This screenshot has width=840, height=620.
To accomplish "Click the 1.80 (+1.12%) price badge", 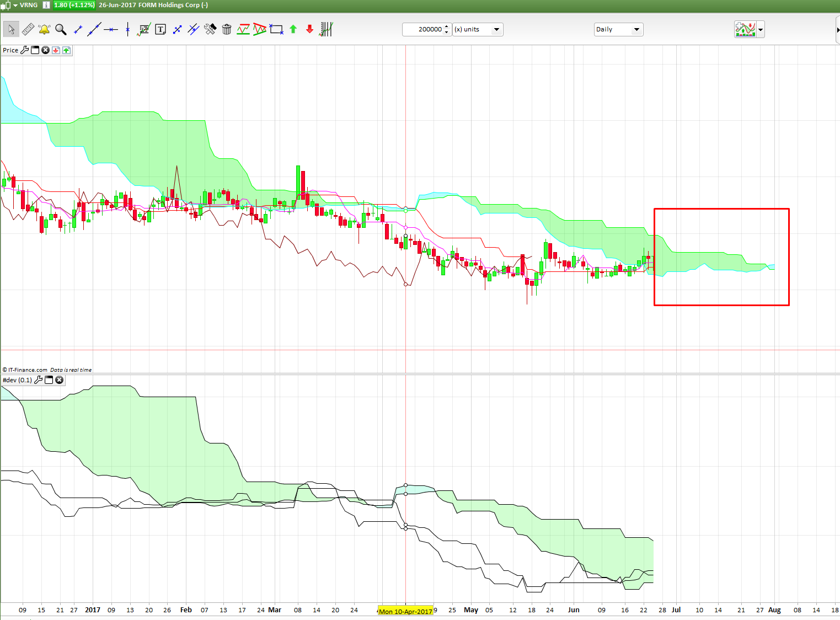I will coord(74,5).
